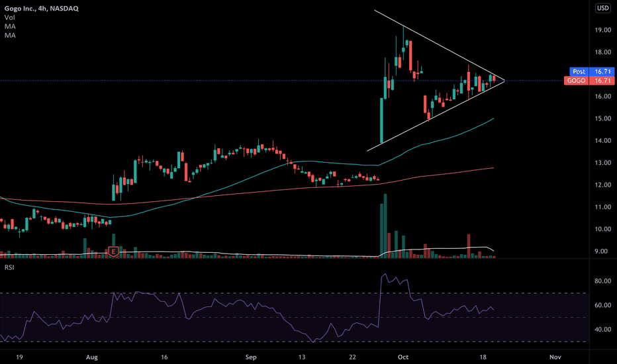Click the 13.00 price axis value
Image resolution: width=617 pixels, height=364 pixels.
coord(603,163)
